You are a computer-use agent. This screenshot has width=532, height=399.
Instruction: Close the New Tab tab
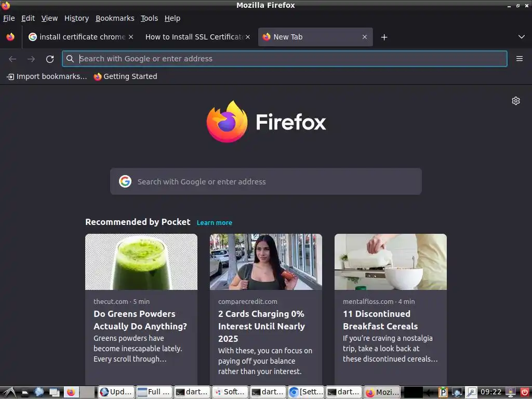365,37
